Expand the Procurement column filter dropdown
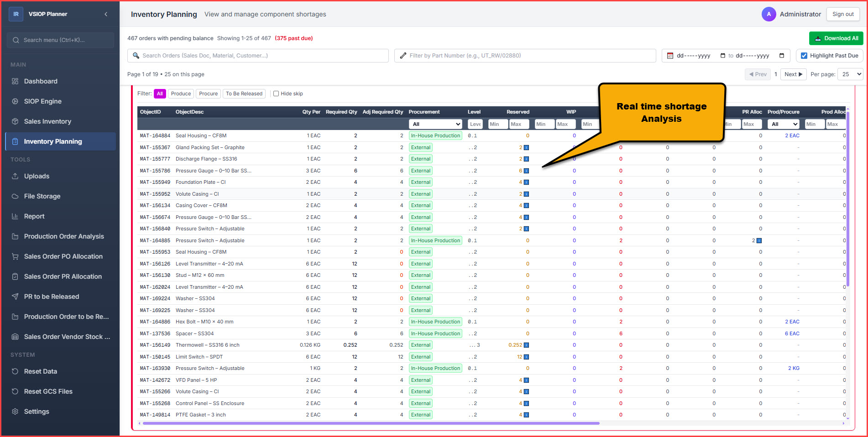Viewport: 868px width, 437px height. [x=436, y=124]
